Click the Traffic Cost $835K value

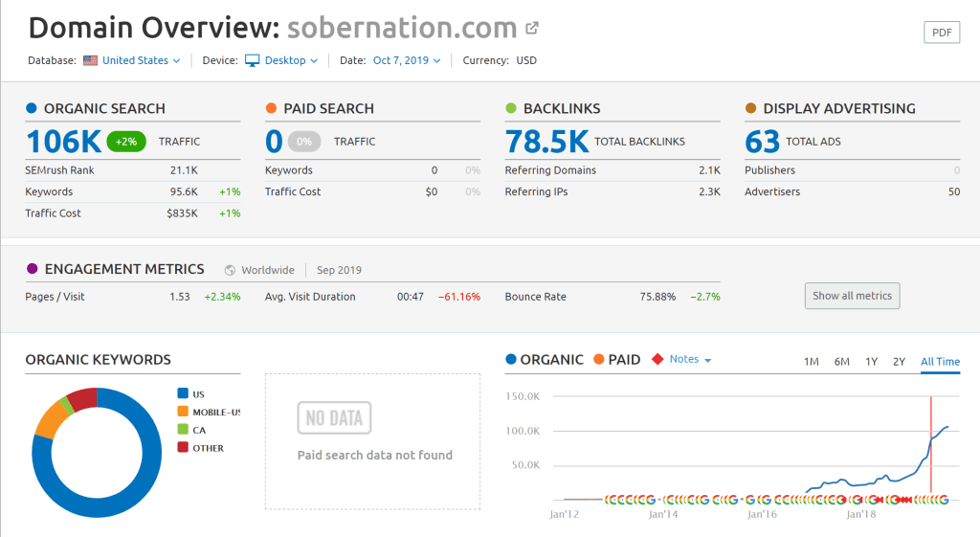tap(182, 213)
